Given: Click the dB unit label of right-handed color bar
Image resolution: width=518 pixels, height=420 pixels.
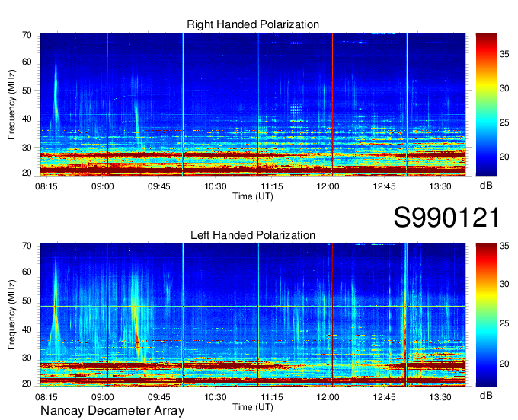Looking at the screenshot, I should point(486,186).
